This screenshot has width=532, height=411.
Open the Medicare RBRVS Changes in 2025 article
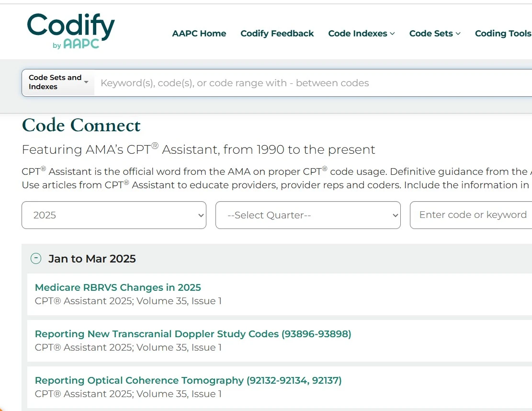118,287
